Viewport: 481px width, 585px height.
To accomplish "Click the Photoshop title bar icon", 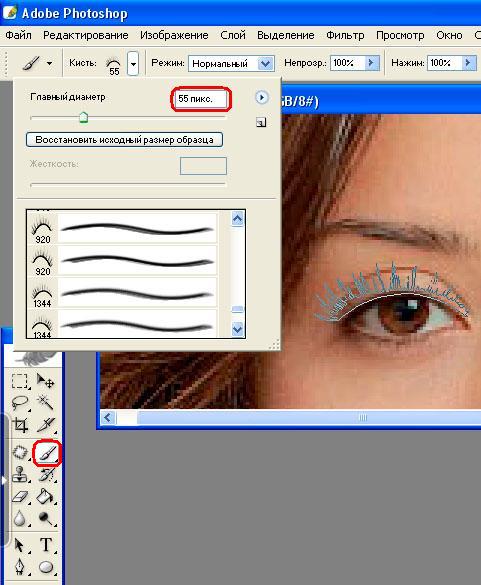I will [x=9, y=12].
